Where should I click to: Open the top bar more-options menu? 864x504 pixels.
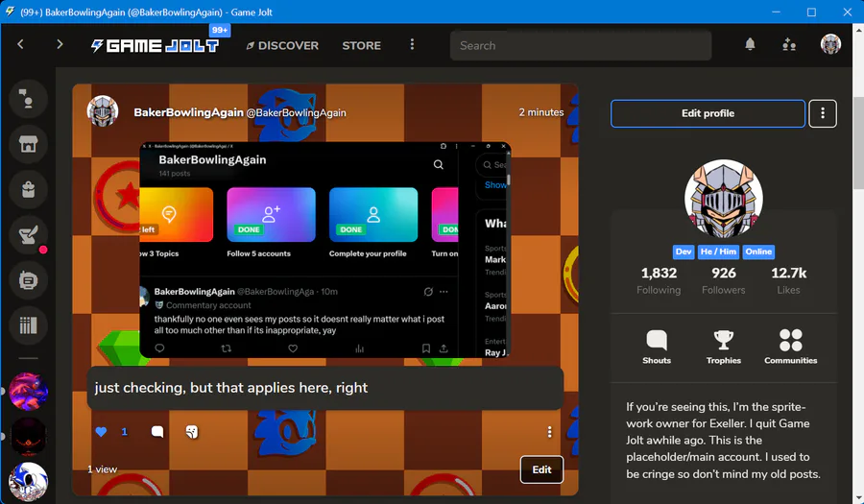412,44
